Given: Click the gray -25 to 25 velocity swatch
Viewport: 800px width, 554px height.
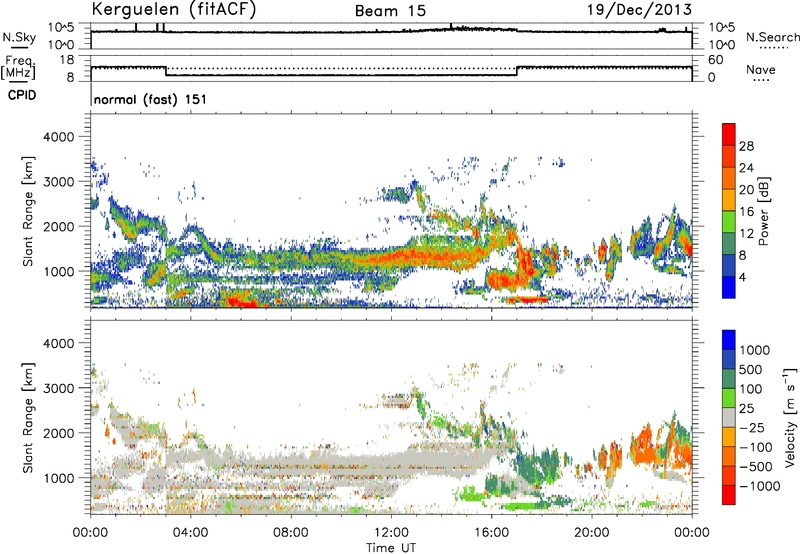Looking at the screenshot, I should (x=729, y=417).
